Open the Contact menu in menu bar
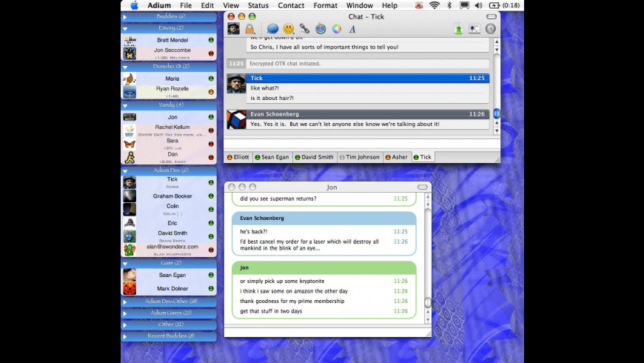This screenshot has height=363, width=644. tap(291, 5)
